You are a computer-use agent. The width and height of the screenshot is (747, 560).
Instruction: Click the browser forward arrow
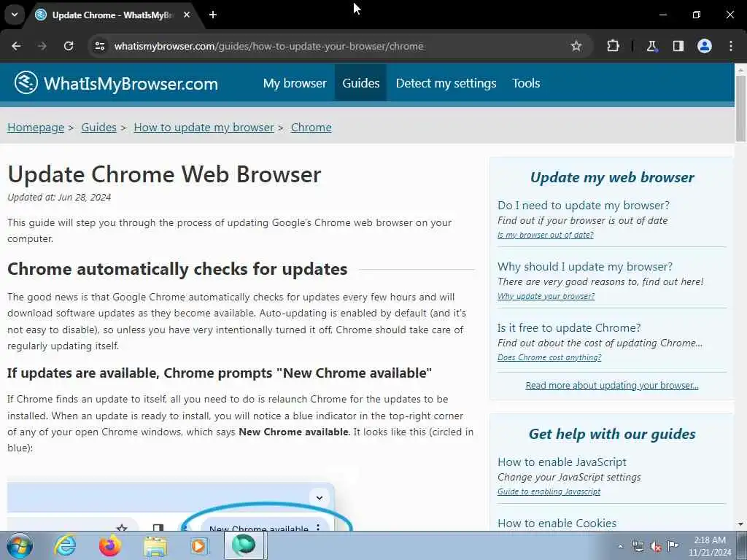(42, 46)
